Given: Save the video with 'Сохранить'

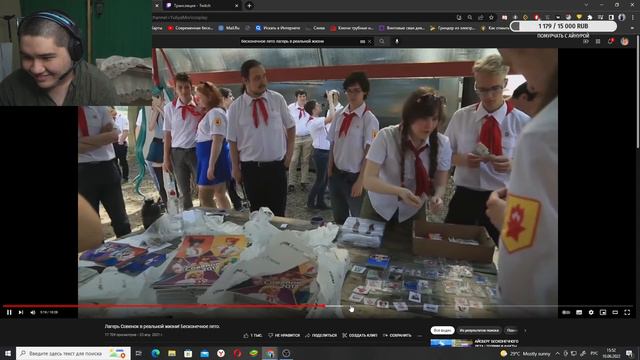Looking at the screenshot, I should 397,335.
